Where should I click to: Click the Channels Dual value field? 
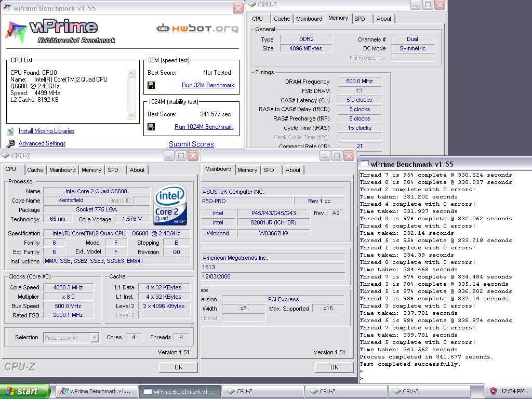412,39
